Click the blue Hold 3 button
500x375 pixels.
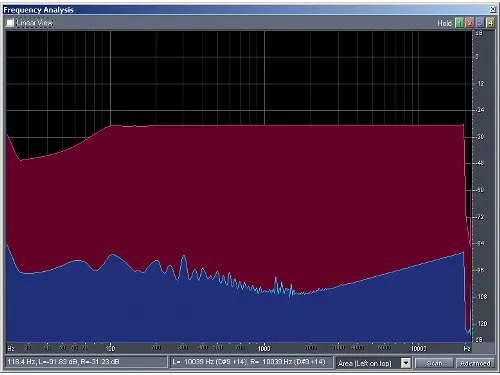pyautogui.click(x=480, y=23)
